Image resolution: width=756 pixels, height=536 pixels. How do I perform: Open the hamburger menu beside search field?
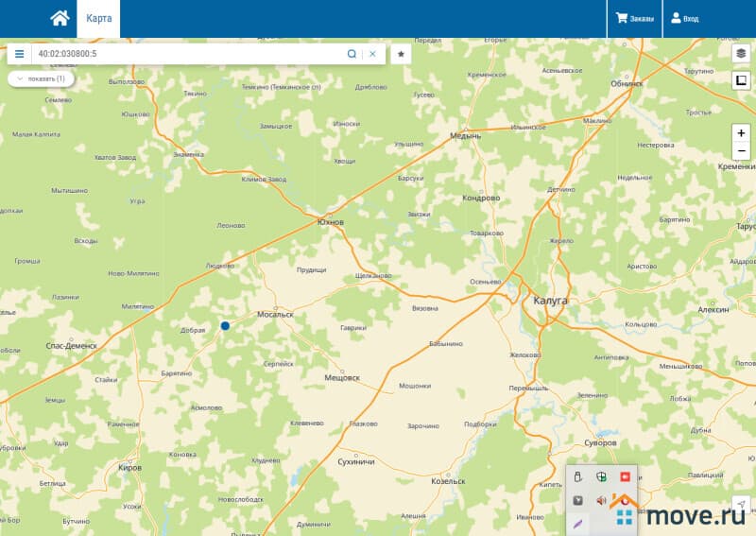(19, 54)
